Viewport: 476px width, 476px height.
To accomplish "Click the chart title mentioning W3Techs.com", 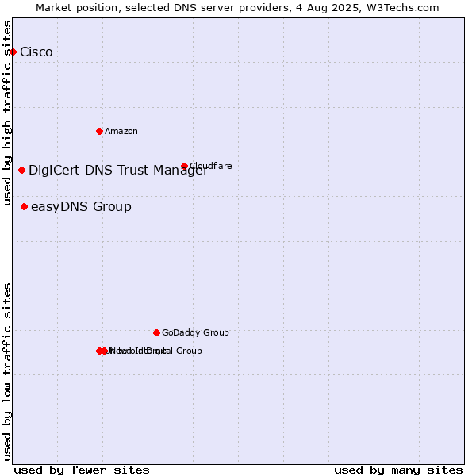I will click(237, 8).
